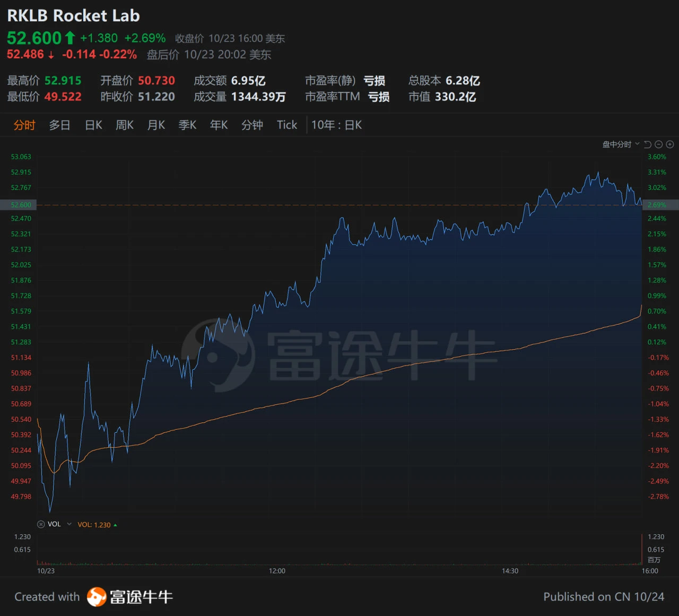
Task: Select the 周K chart tab
Action: pos(125,125)
